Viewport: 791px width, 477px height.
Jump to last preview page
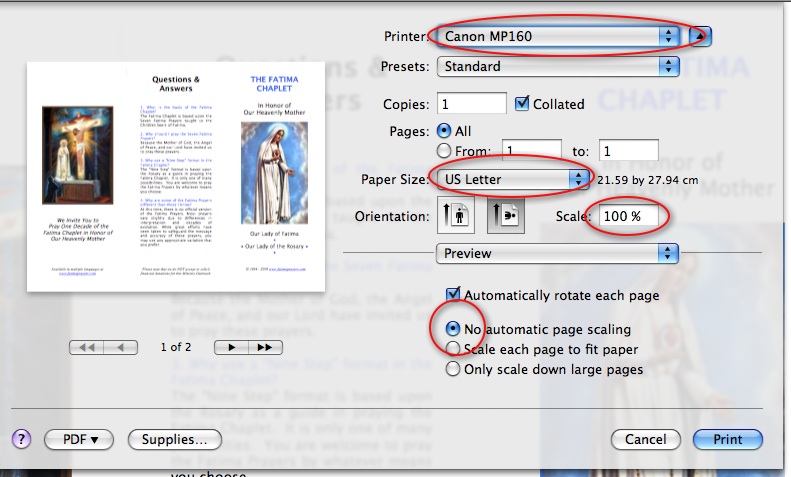click(265, 347)
